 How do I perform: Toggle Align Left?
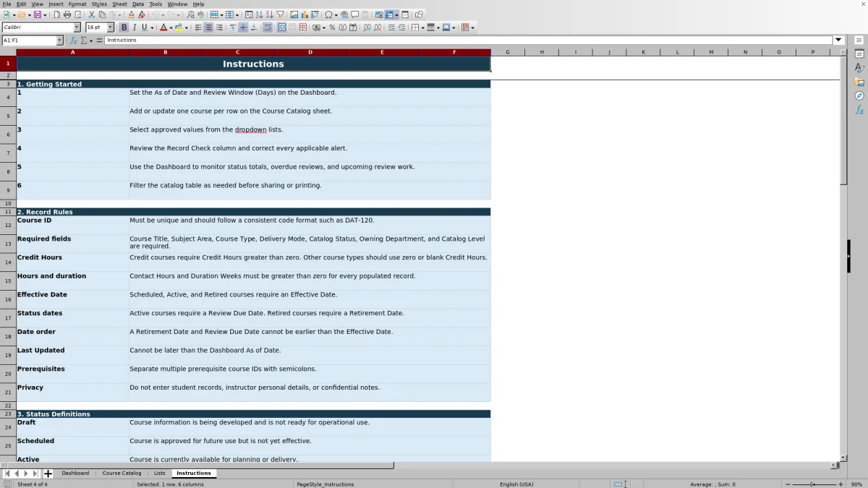coord(198,27)
